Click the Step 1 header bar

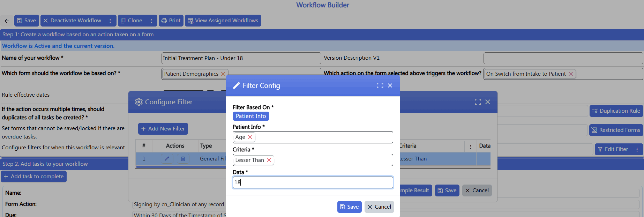pyautogui.click(x=322, y=35)
